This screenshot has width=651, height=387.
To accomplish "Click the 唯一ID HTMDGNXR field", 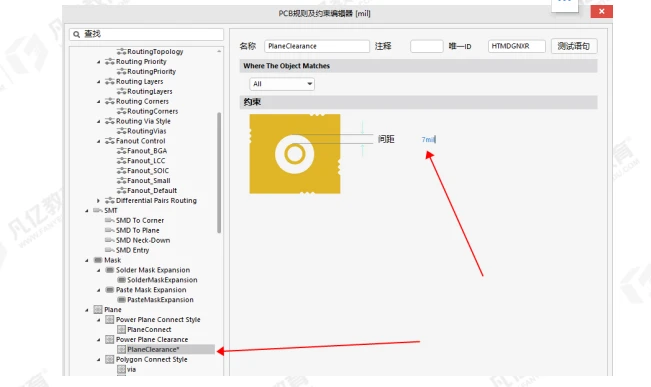I will click(x=517, y=46).
